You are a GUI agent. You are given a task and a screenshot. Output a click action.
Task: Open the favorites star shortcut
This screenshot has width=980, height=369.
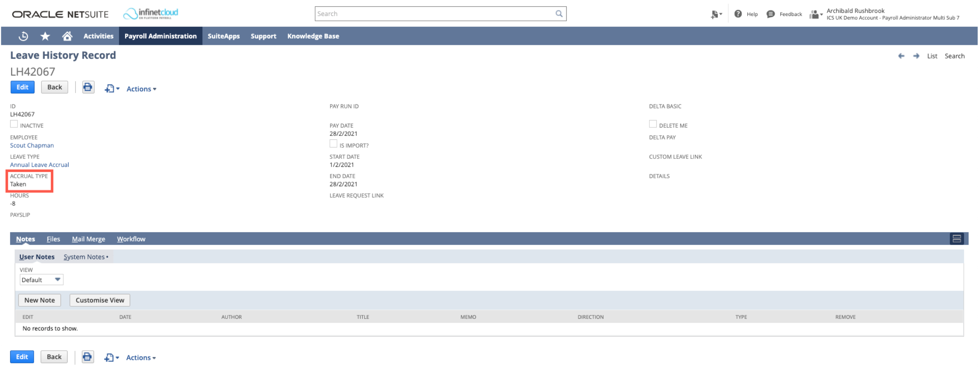tap(45, 36)
